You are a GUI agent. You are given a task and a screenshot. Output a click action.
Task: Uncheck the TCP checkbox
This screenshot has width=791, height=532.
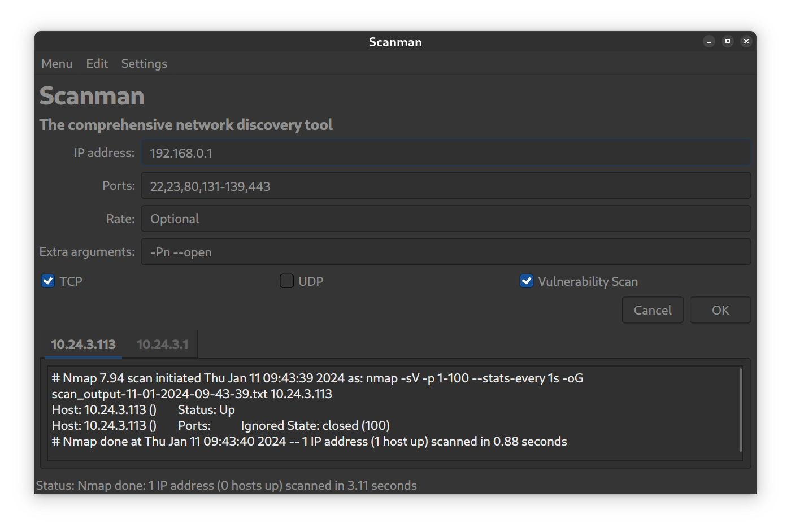pyautogui.click(x=48, y=281)
